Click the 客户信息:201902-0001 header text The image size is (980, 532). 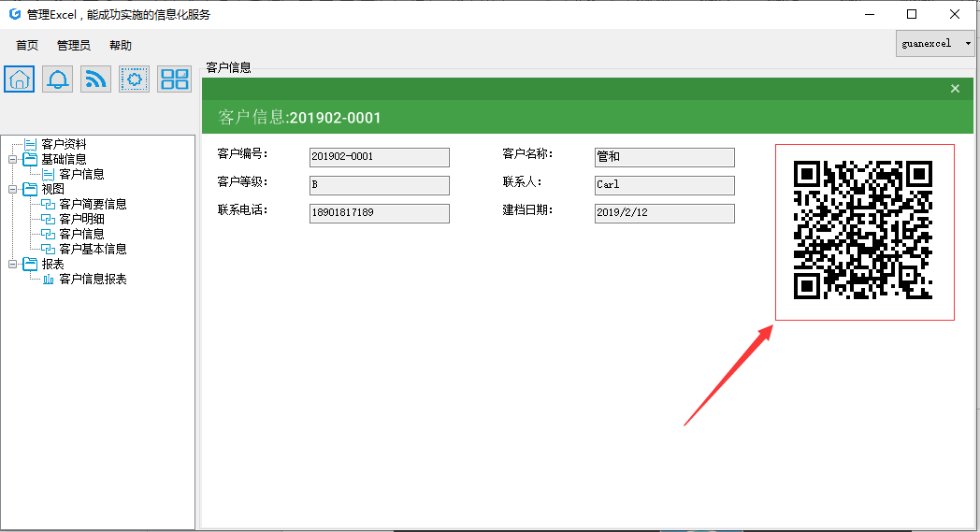tap(299, 118)
